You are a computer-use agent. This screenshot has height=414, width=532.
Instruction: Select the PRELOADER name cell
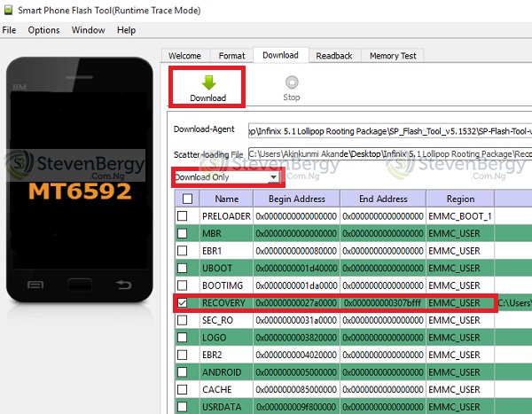(226, 216)
